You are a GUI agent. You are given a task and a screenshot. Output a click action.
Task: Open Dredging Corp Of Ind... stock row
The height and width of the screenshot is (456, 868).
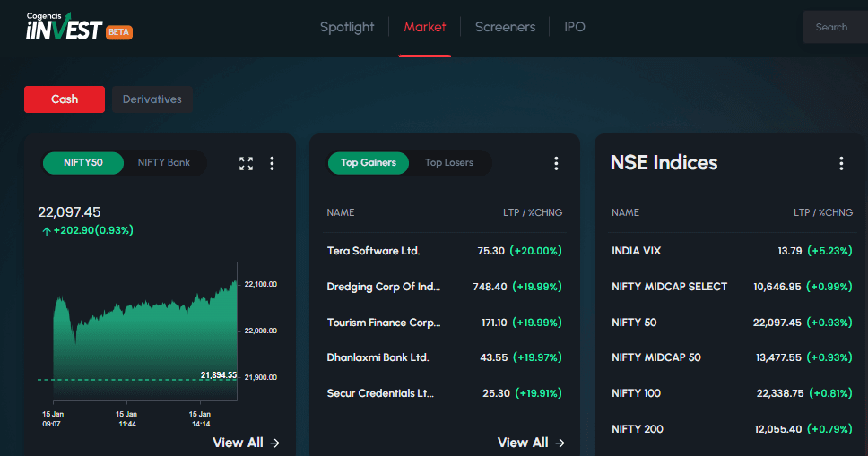445,287
